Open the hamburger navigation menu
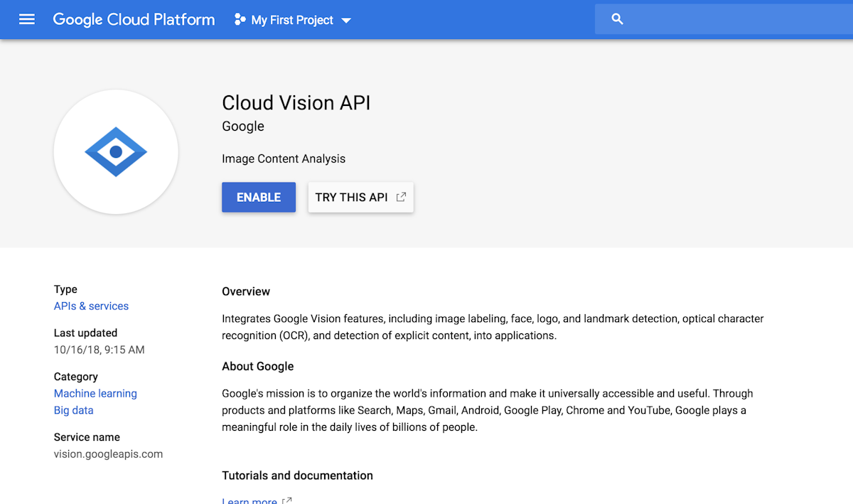 (27, 19)
